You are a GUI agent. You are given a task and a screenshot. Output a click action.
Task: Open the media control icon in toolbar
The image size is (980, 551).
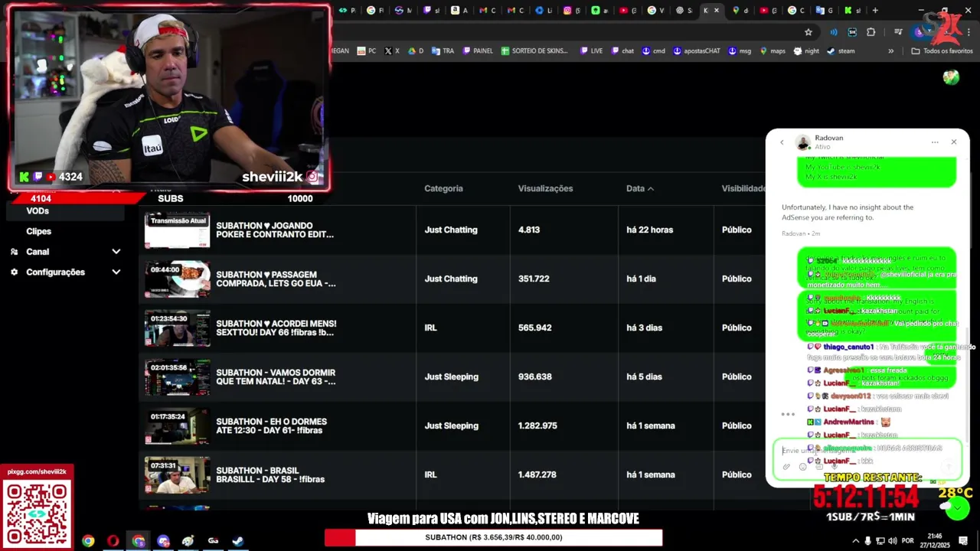pyautogui.click(x=898, y=32)
